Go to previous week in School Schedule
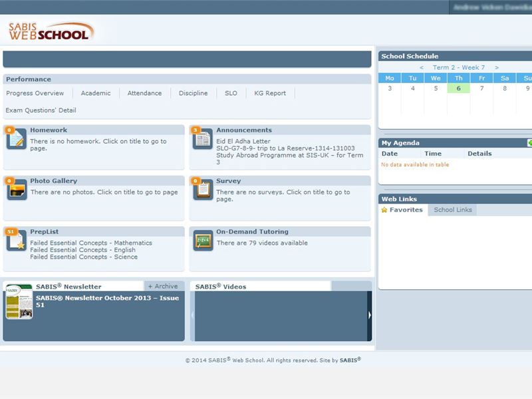The image size is (532, 399). [x=422, y=68]
